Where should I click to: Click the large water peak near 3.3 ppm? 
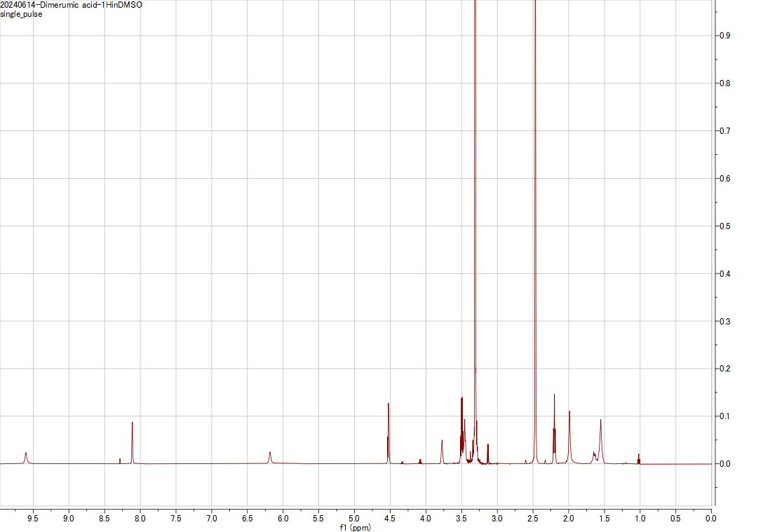click(x=475, y=210)
